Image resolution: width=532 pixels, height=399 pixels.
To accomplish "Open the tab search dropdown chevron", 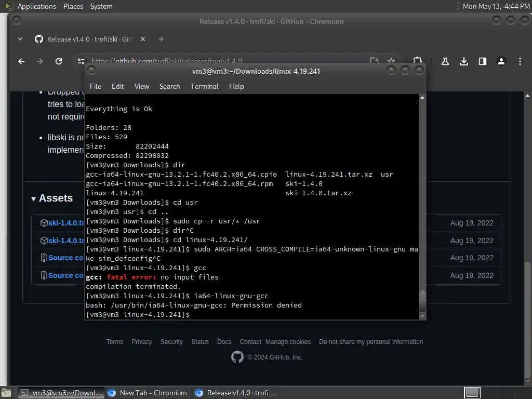I will pos(20,39).
